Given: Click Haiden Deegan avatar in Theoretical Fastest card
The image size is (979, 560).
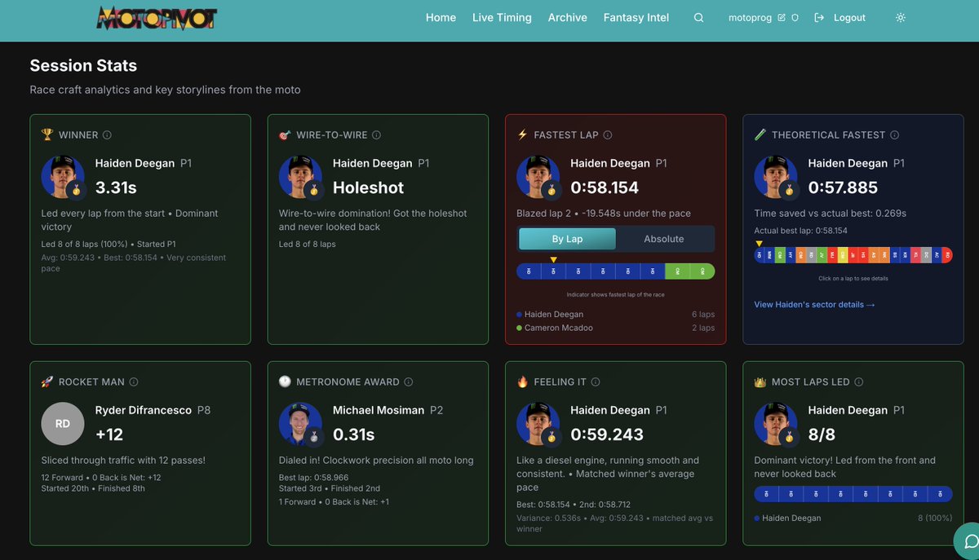Looking at the screenshot, I should (x=776, y=177).
